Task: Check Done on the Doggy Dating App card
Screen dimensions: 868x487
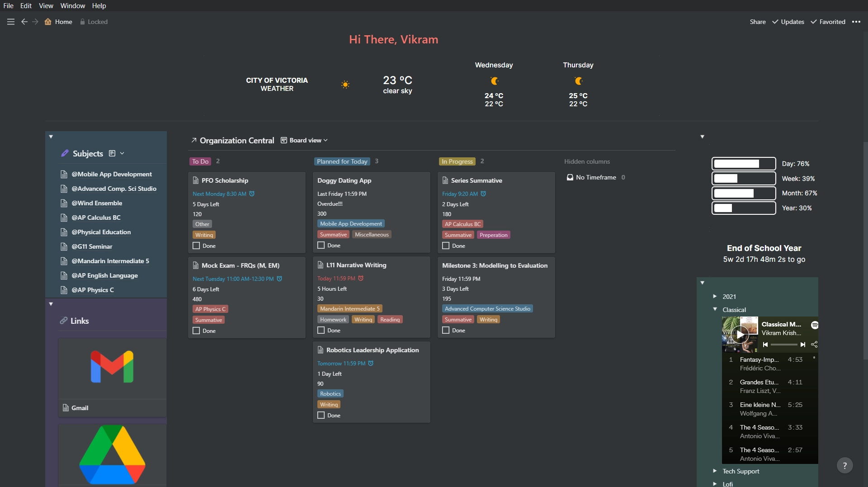Action: coord(321,245)
